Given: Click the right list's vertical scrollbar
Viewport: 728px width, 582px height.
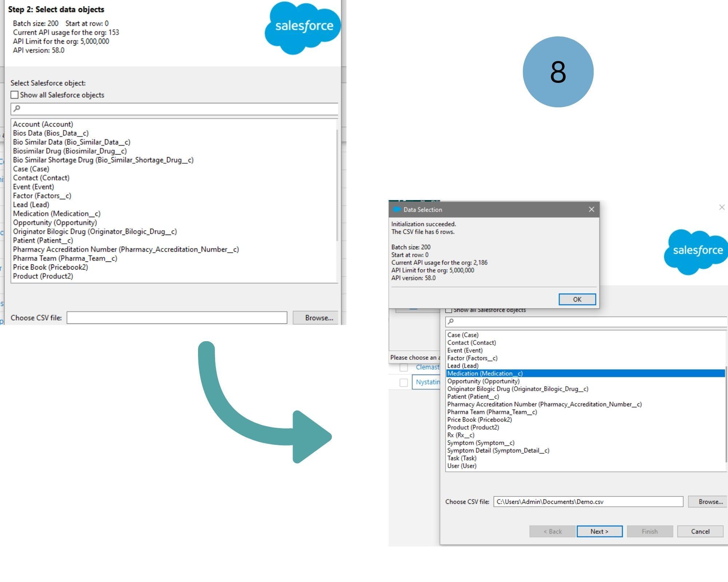Looking at the screenshot, I should 726,414.
